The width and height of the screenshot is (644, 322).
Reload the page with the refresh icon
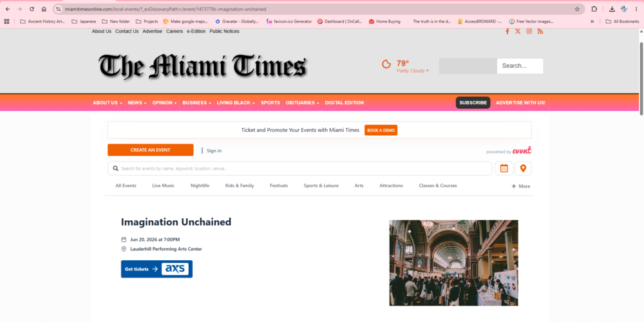coord(32,9)
